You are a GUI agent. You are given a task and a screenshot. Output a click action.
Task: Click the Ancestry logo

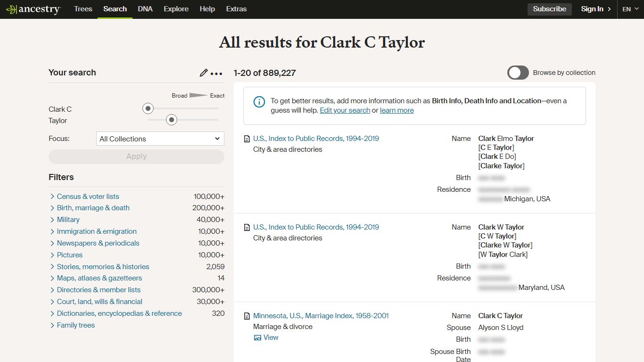point(33,9)
